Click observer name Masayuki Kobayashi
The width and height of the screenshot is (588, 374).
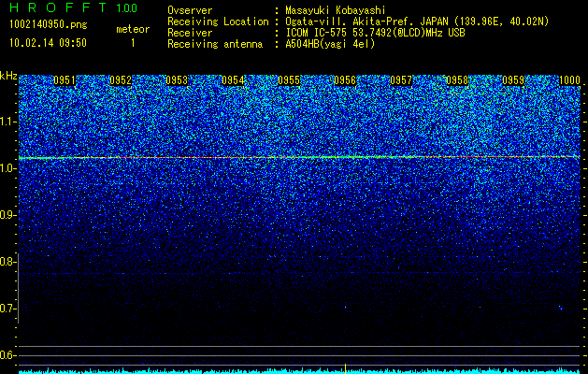(x=336, y=10)
